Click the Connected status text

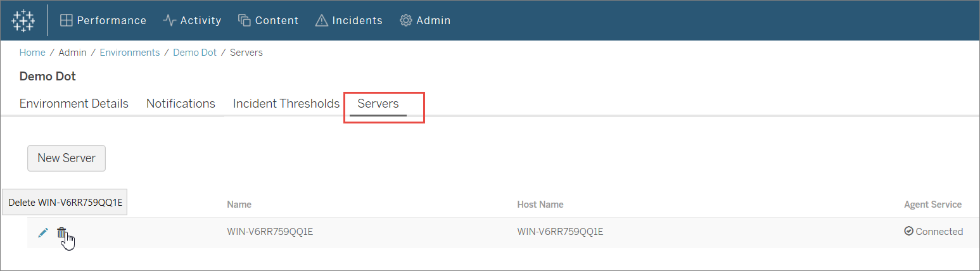point(939,232)
